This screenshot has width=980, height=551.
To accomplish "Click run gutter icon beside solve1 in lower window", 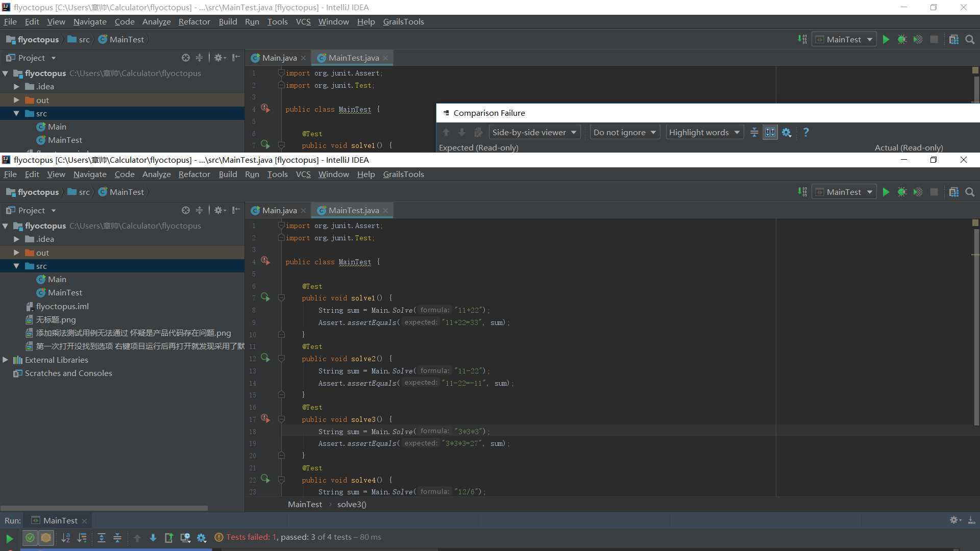I will 265,297.
